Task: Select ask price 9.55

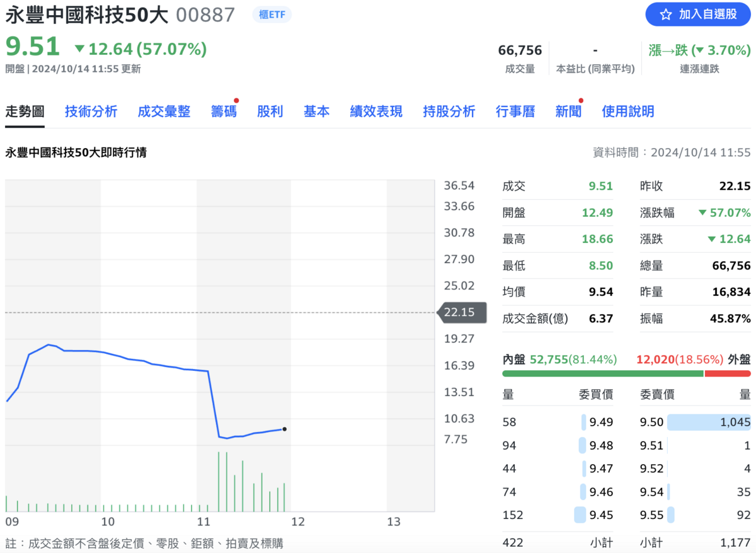Action: pyautogui.click(x=651, y=515)
